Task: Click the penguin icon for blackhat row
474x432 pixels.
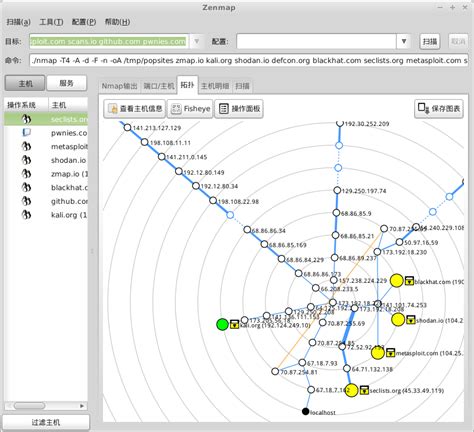Action: coord(26,187)
